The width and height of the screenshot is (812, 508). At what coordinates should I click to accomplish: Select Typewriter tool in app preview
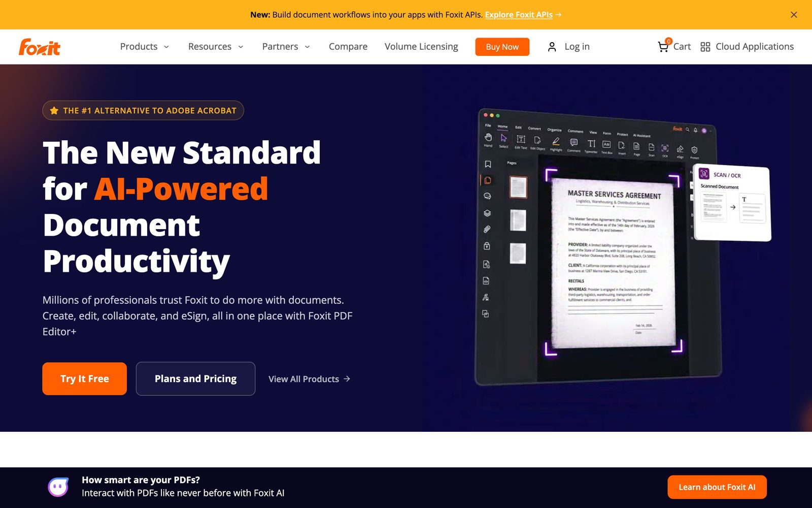click(591, 146)
